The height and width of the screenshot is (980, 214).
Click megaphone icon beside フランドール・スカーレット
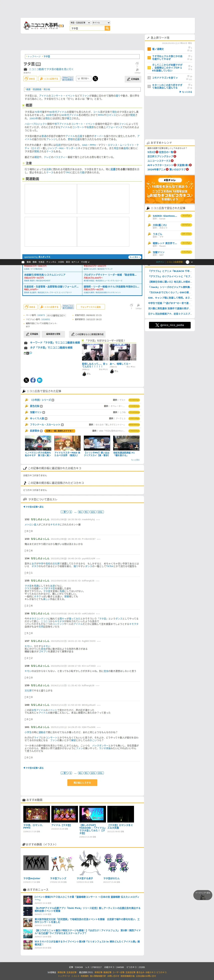tap(27, 425)
